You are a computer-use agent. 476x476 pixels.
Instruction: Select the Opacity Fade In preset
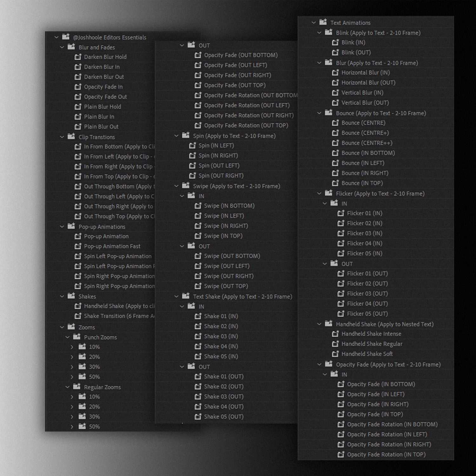(103, 87)
